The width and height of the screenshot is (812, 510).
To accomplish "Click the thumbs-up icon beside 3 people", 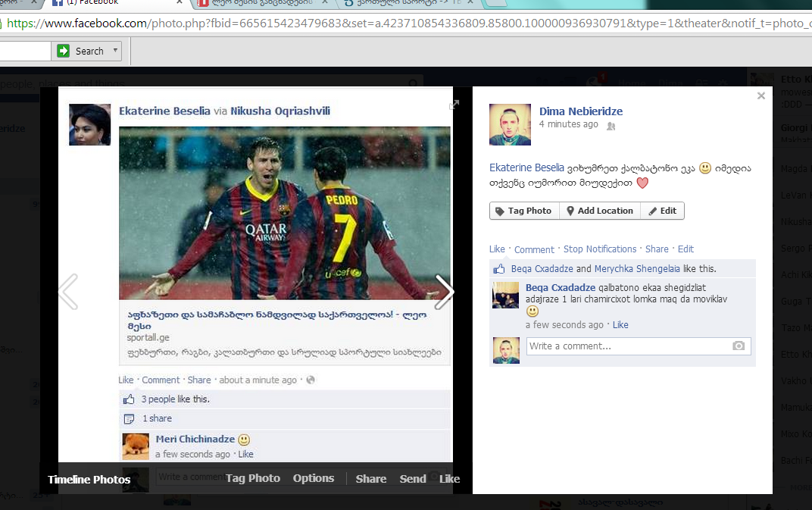I will 129,399.
